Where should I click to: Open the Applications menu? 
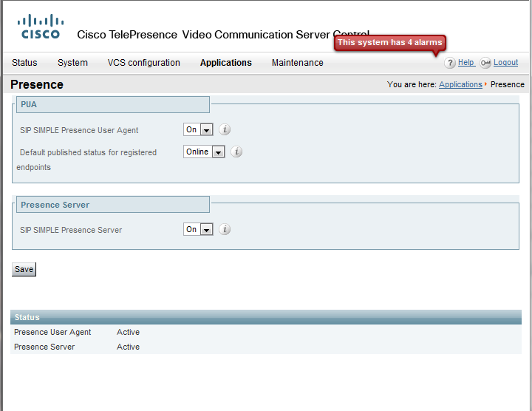226,63
